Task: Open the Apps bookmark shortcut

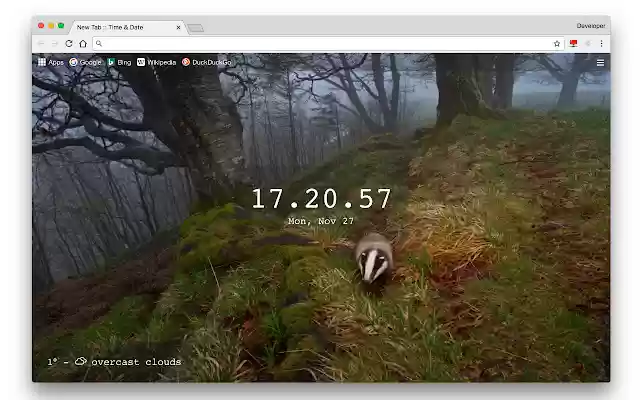Action: [x=51, y=62]
